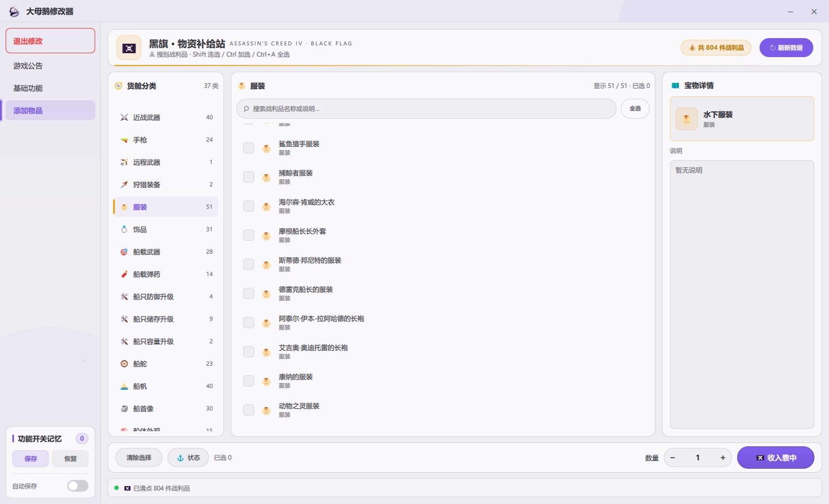Check the box for 德雷克船长的服装
Screen dimensions: 829x504
pos(249,293)
